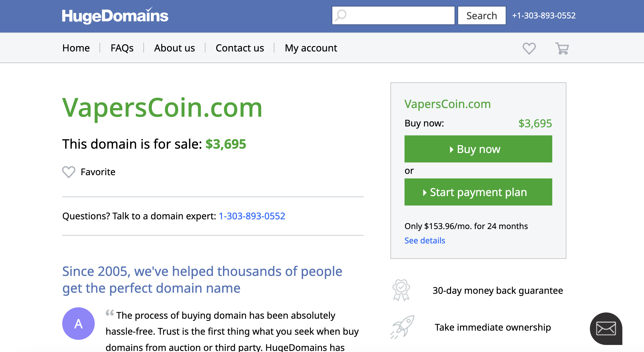The width and height of the screenshot is (644, 352).
Task: Toggle Favorite heart for VapersCoin.com
Action: 69,172
